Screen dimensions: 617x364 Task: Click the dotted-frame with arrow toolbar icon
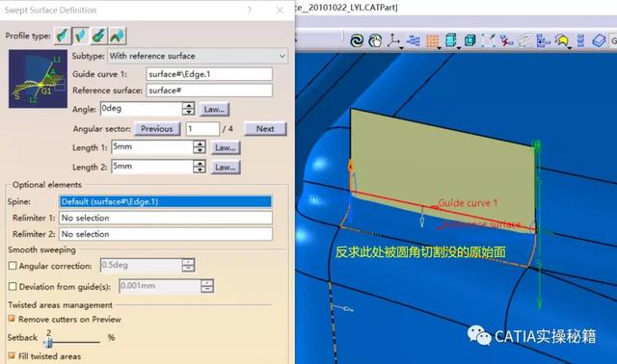pos(489,40)
